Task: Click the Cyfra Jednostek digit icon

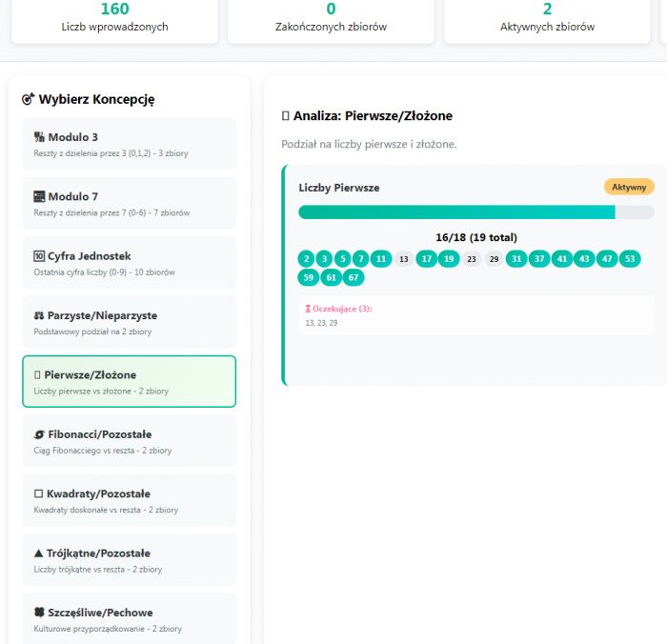Action: pos(39,256)
